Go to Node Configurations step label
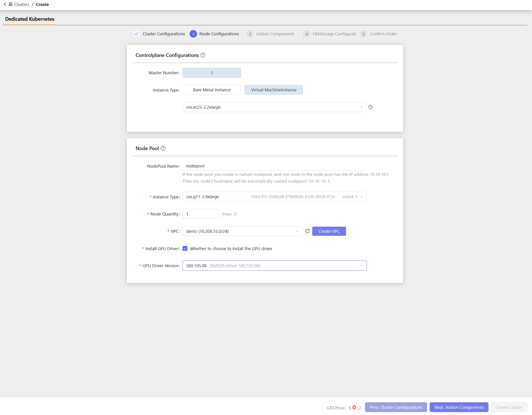Screen dimensions: 532x415 (219, 34)
